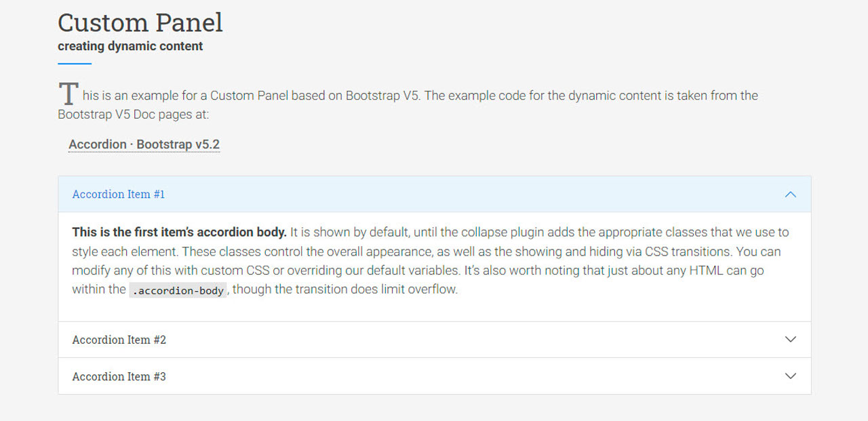868x421 pixels.
Task: Click the large drop cap letter T
Action: (68, 95)
